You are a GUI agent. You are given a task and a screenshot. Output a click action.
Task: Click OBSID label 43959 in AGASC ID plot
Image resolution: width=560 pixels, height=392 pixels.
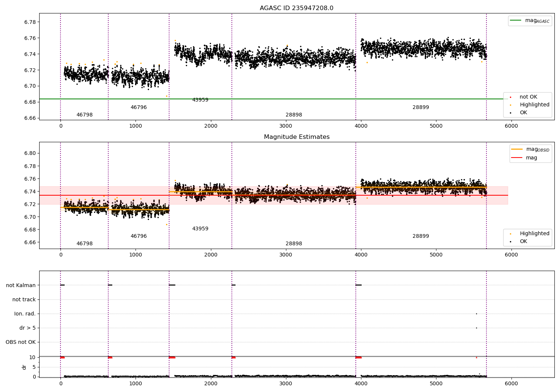pyautogui.click(x=200, y=100)
